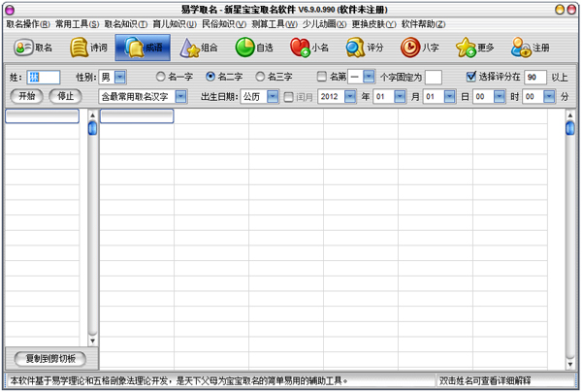Click the round purple icon in title bar
582x392 pixels.
coord(10,10)
